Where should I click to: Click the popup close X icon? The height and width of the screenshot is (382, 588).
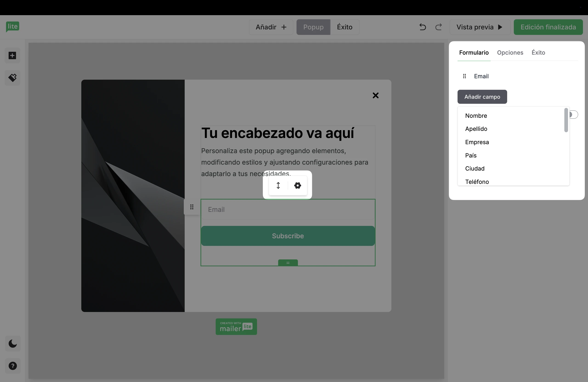click(376, 95)
